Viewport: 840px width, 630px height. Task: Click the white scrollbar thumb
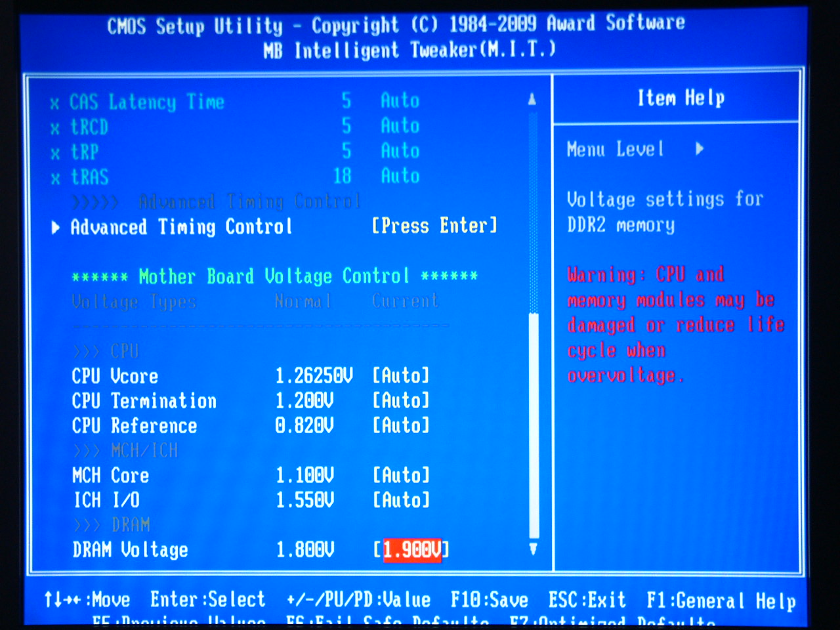coord(534,426)
